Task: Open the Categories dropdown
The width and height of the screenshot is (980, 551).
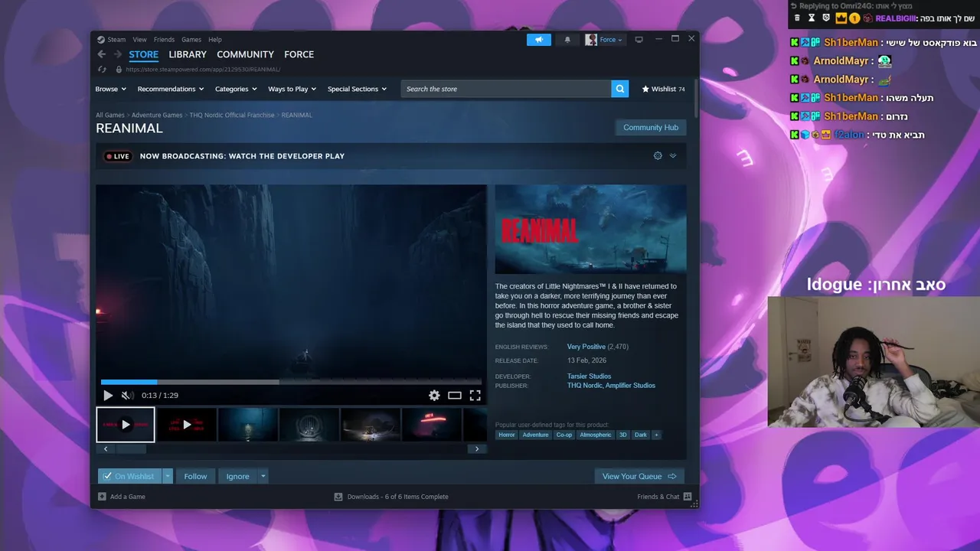Action: 236,89
